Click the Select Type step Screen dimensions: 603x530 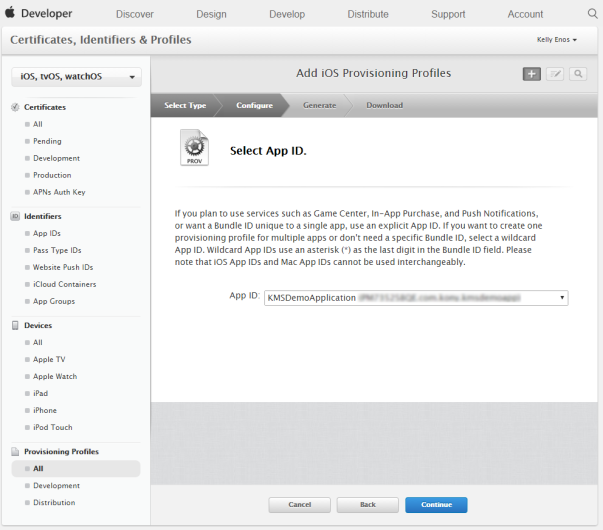click(x=185, y=105)
